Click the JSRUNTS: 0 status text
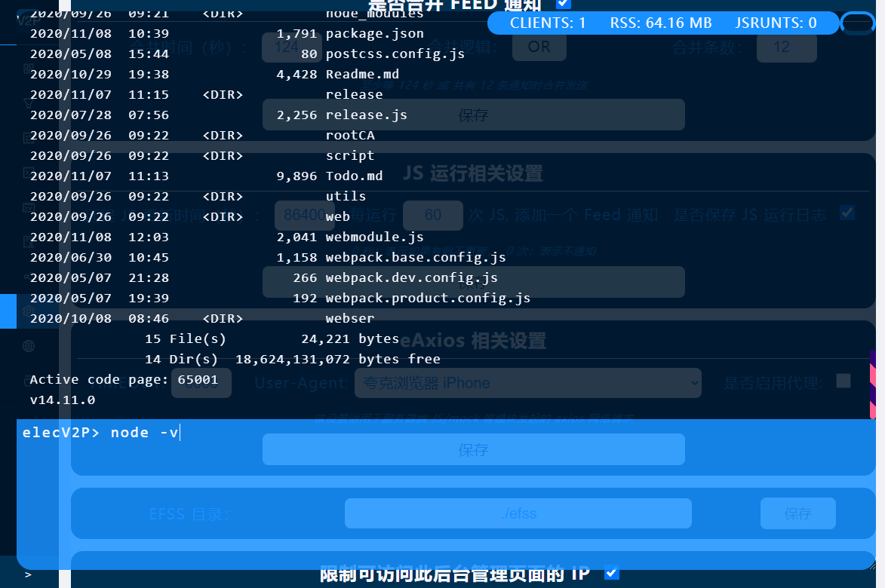 776,23
